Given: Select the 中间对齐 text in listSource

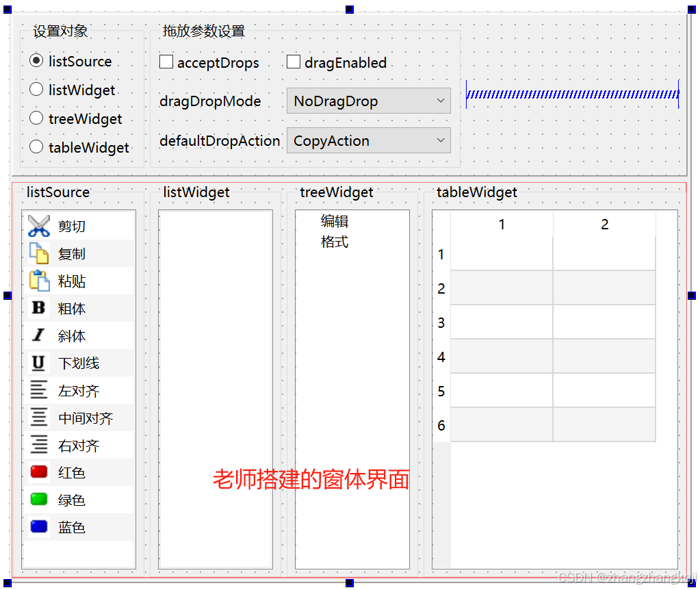Looking at the screenshot, I should (x=86, y=418).
